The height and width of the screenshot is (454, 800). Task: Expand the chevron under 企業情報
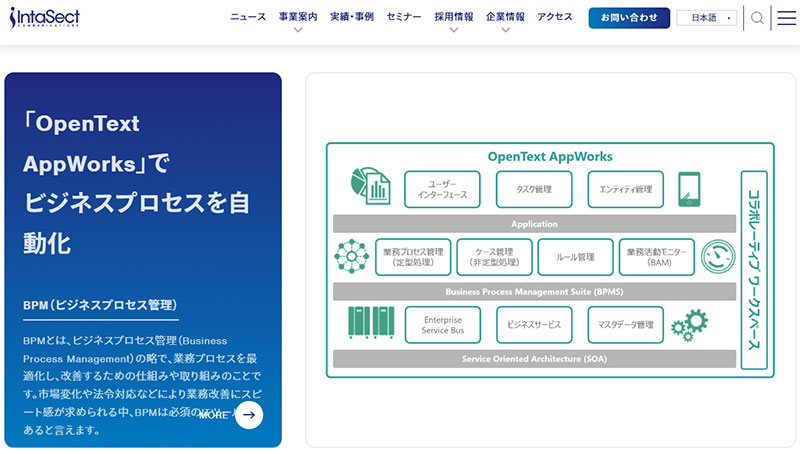pyautogui.click(x=505, y=30)
